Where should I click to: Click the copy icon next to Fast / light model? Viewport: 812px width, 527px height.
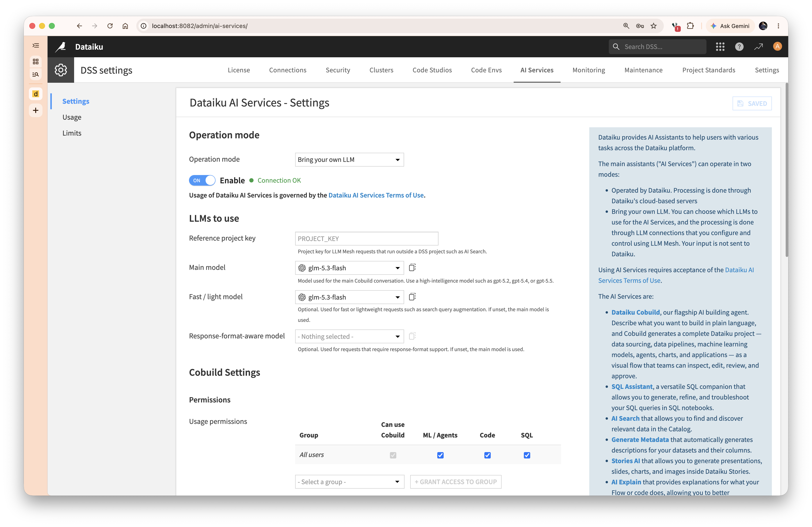click(412, 297)
